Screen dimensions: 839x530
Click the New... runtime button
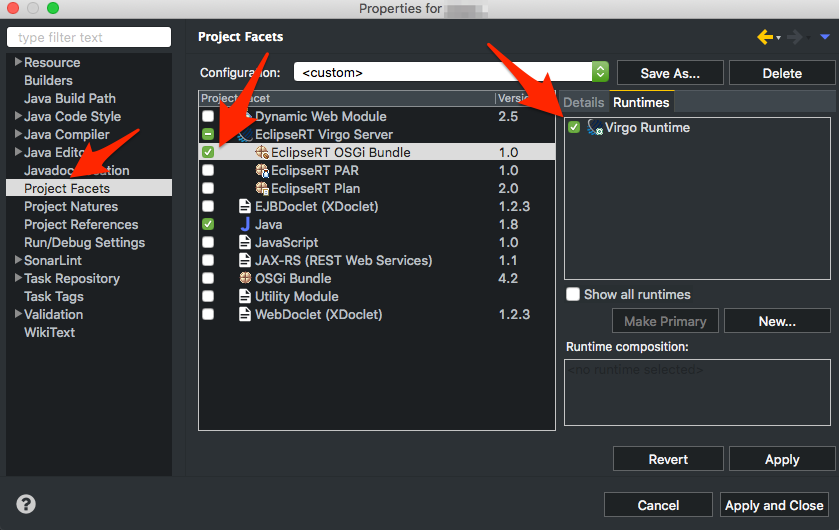click(x=777, y=321)
